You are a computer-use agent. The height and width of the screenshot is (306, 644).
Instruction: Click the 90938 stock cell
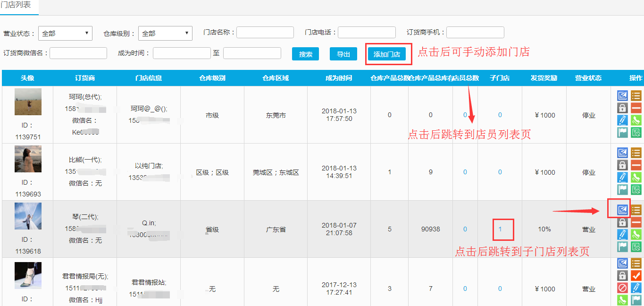430,229
